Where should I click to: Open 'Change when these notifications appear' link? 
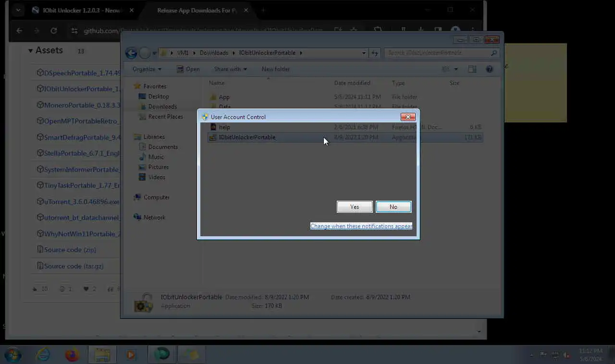tap(361, 226)
